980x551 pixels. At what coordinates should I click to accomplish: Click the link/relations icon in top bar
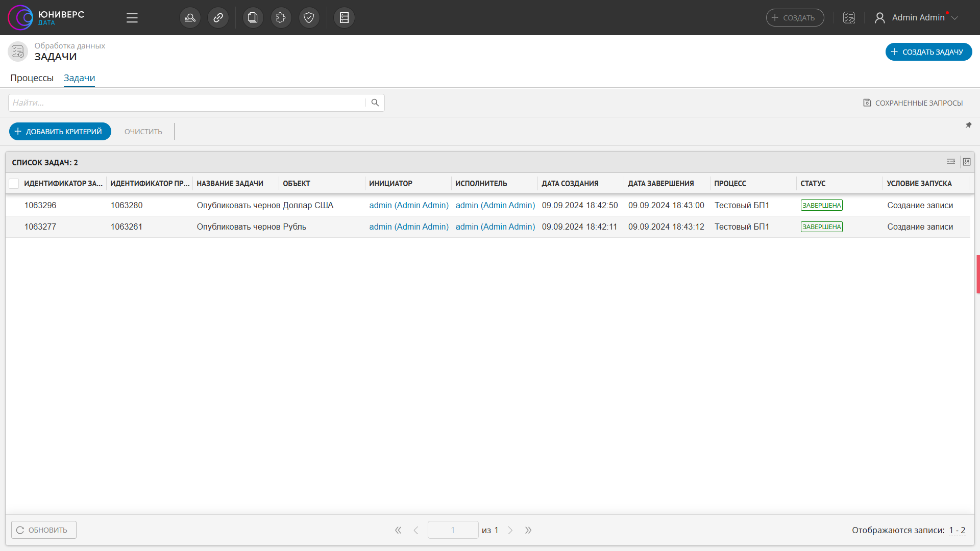tap(218, 18)
